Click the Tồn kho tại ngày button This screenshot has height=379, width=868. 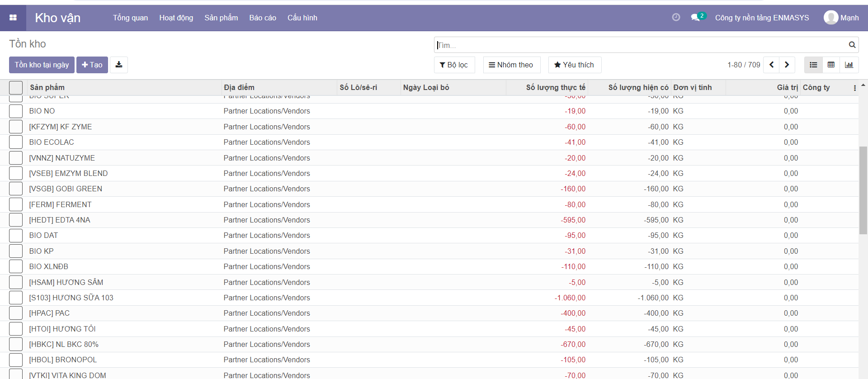42,65
